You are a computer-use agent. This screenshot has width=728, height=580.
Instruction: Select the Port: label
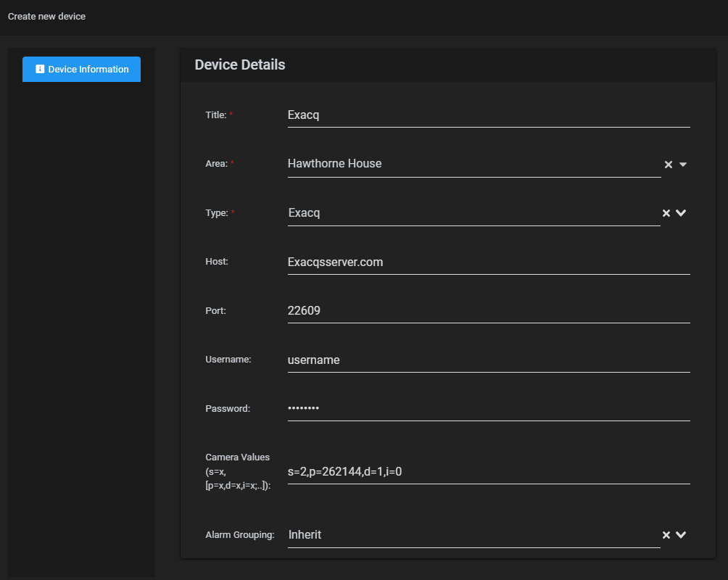point(215,311)
